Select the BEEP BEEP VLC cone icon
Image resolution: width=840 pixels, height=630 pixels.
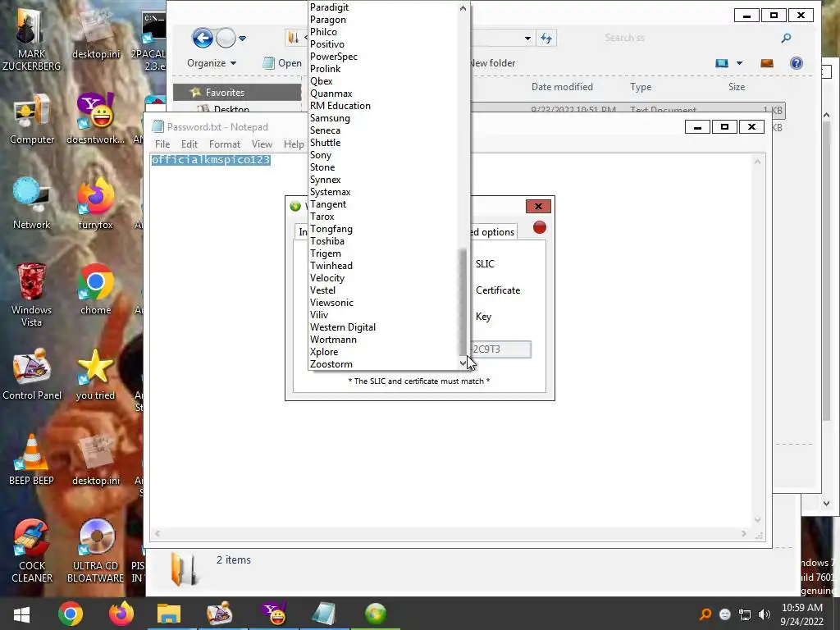(x=31, y=459)
